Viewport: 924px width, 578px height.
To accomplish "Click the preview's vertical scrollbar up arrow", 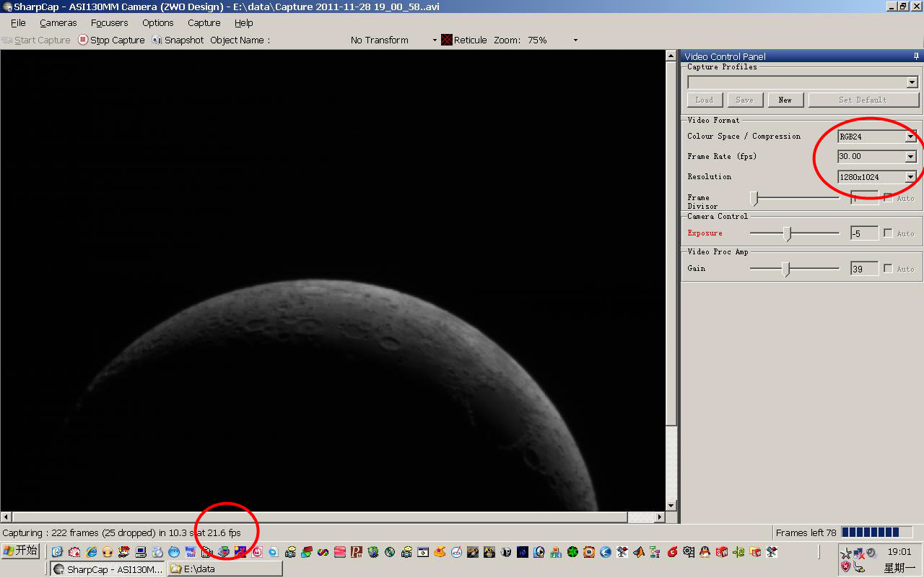I will [x=671, y=56].
